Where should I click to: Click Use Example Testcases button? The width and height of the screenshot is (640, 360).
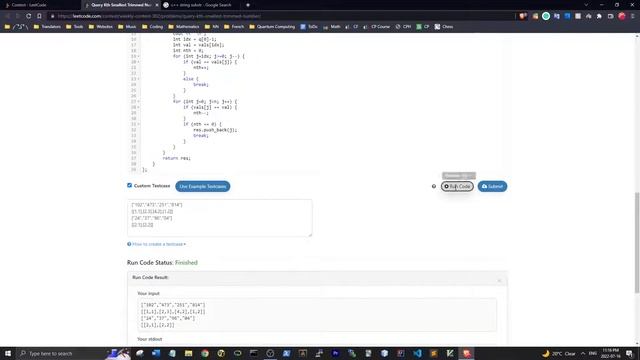tap(203, 187)
